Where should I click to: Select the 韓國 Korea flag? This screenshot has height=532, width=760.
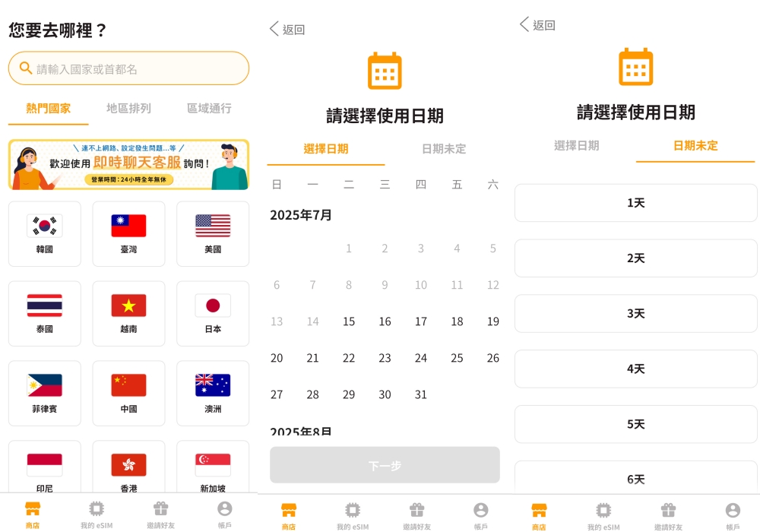tap(44, 233)
